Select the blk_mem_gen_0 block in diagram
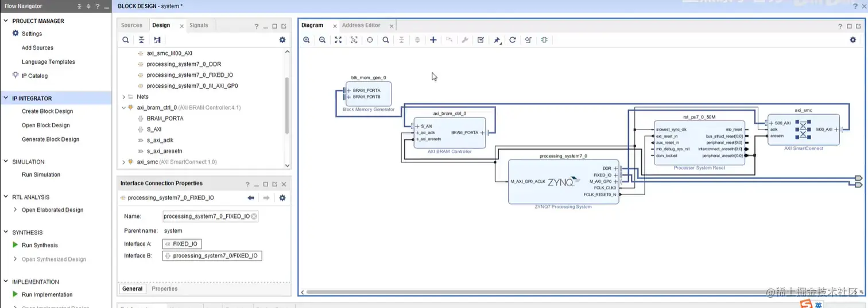Image resolution: width=868 pixels, height=308 pixels. (368, 93)
